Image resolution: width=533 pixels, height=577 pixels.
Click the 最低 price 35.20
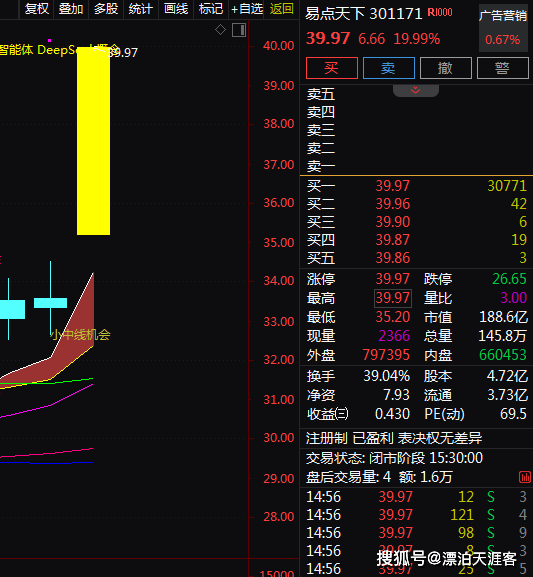[x=392, y=317]
